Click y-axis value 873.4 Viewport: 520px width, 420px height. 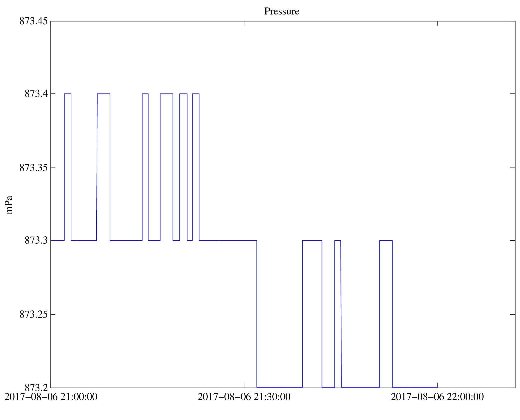pyautogui.click(x=36, y=94)
